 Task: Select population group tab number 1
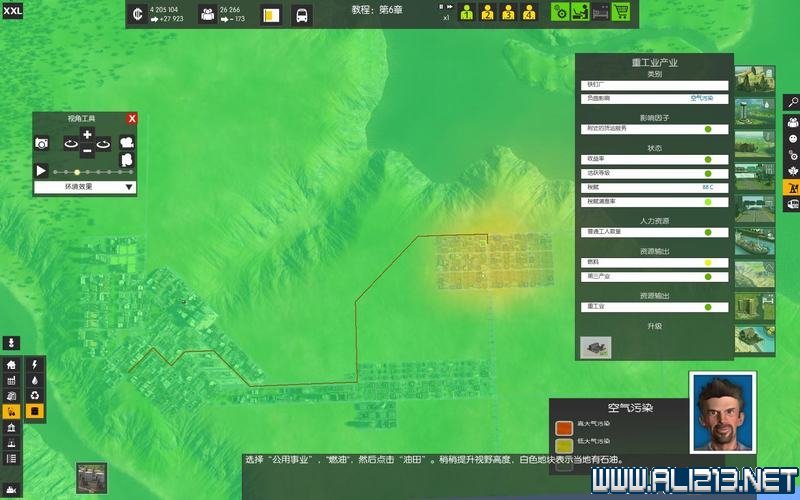tap(466, 13)
